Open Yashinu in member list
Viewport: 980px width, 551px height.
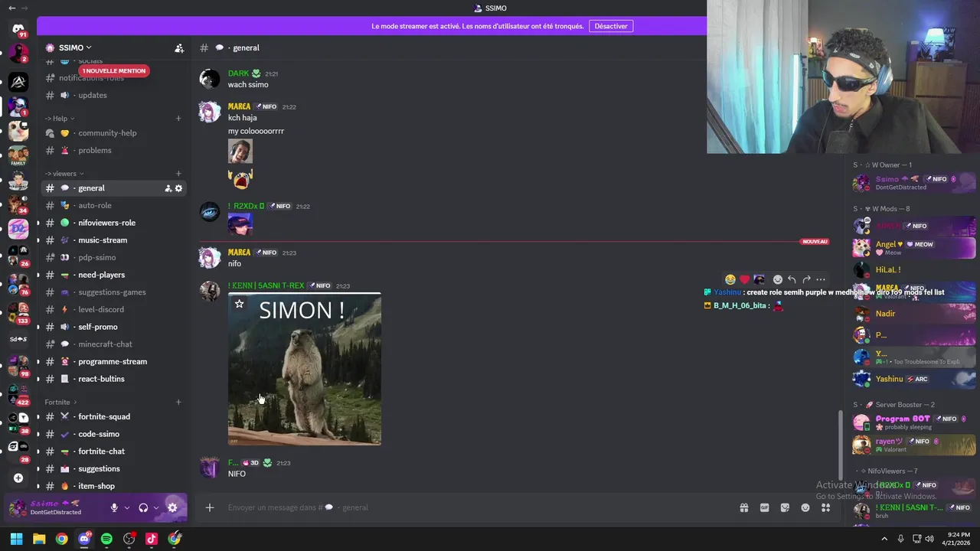tap(913, 379)
